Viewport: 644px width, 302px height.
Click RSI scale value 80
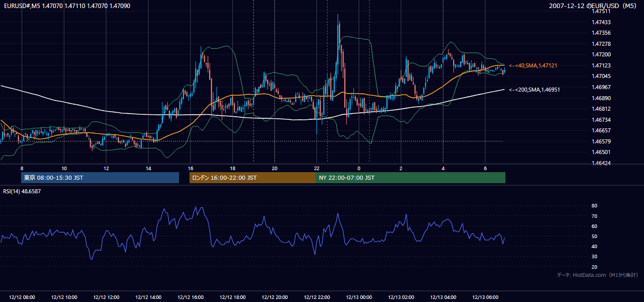tap(595, 206)
